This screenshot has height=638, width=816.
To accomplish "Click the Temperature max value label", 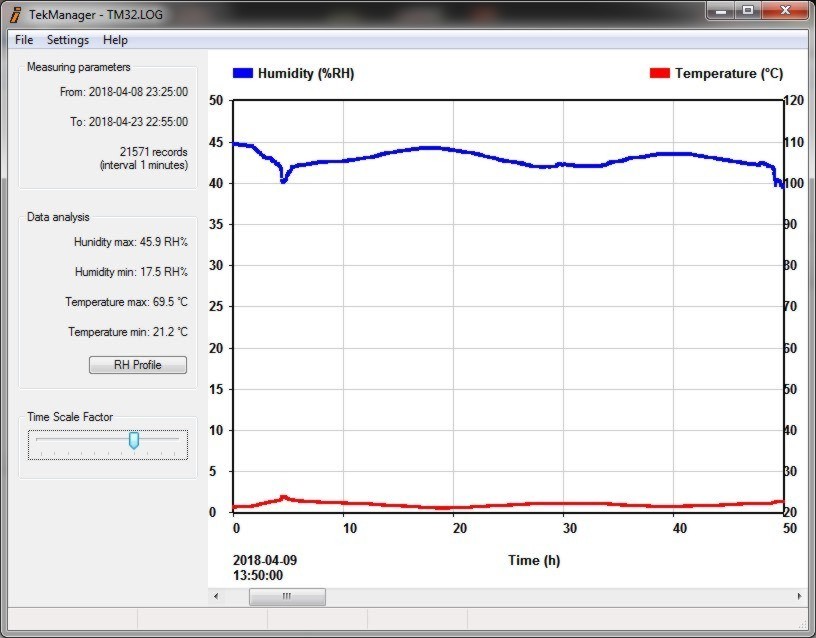I will pyautogui.click(x=126, y=302).
